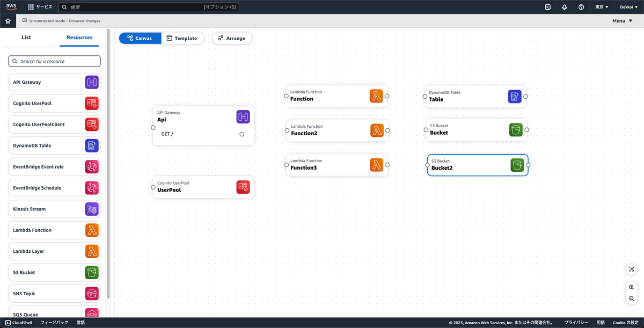
Task: Click the Function3 card right port
Action: coord(387,165)
